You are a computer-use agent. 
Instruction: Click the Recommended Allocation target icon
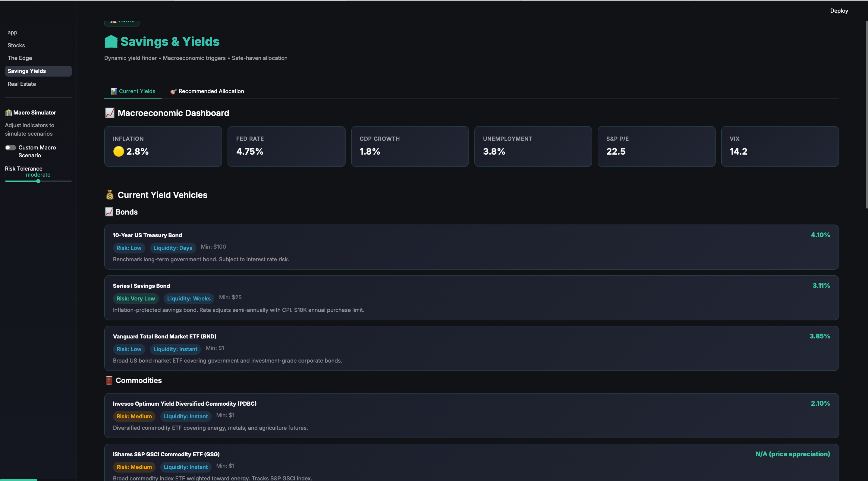click(173, 91)
